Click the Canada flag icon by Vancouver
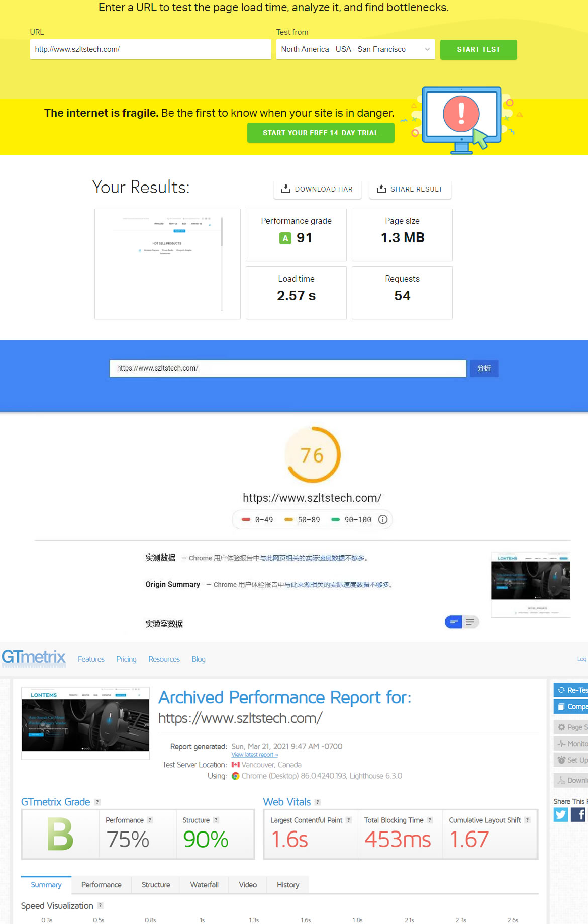Image resolution: width=588 pixels, height=924 pixels. point(235,765)
